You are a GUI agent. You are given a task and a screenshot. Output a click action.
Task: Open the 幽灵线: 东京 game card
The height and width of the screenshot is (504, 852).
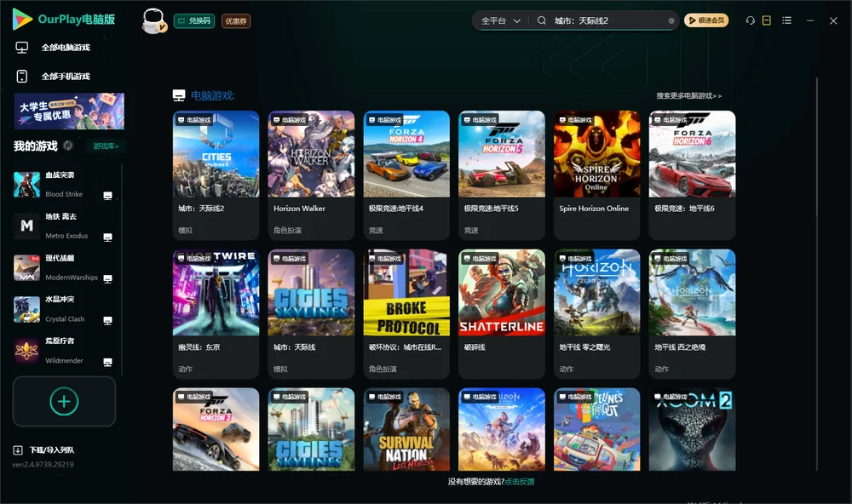tap(216, 314)
